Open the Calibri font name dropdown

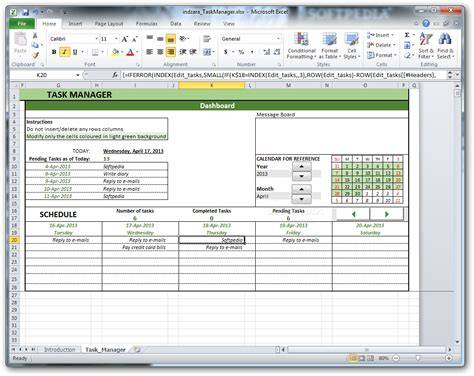click(x=97, y=39)
